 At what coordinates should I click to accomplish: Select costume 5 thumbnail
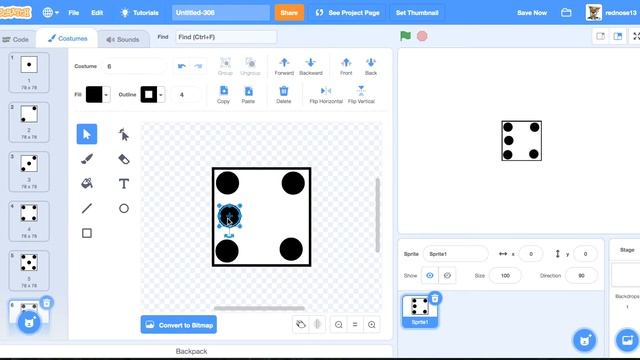point(29,270)
